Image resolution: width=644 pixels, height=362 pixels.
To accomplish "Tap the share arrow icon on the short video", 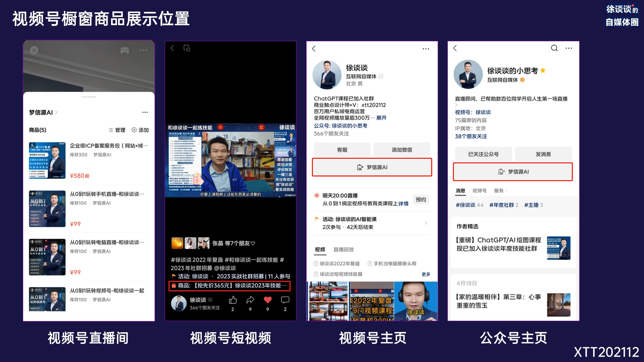I will pos(250,300).
